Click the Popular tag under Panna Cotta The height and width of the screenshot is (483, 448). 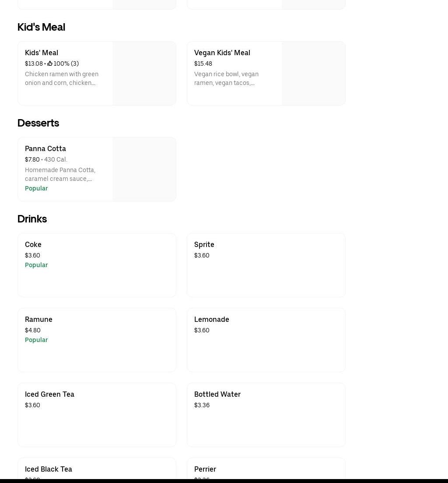pos(36,188)
